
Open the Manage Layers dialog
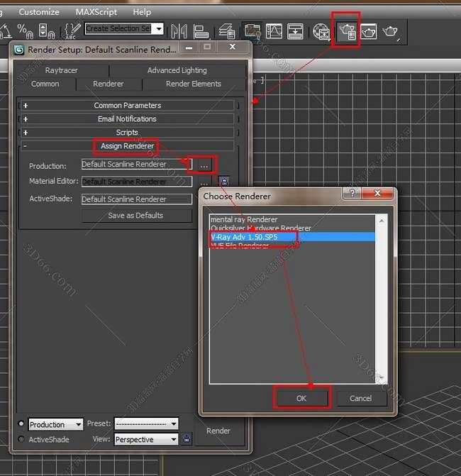click(226, 31)
